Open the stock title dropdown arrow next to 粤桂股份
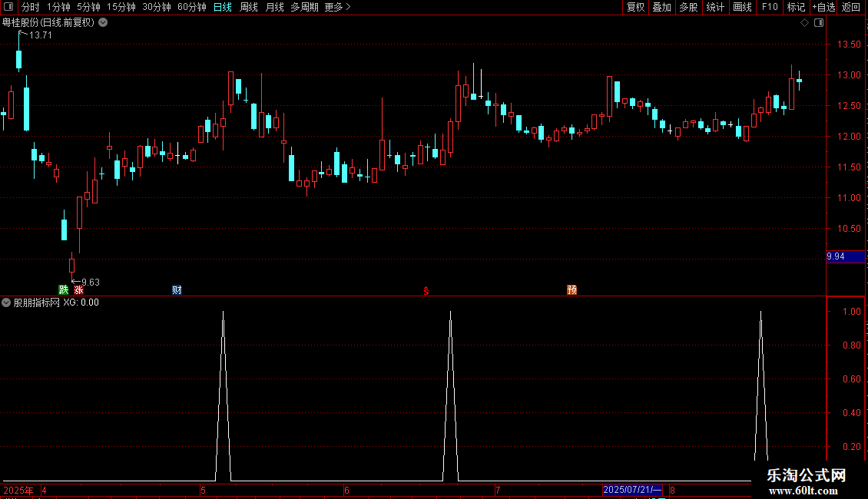The height and width of the screenshot is (499, 868). coord(103,23)
